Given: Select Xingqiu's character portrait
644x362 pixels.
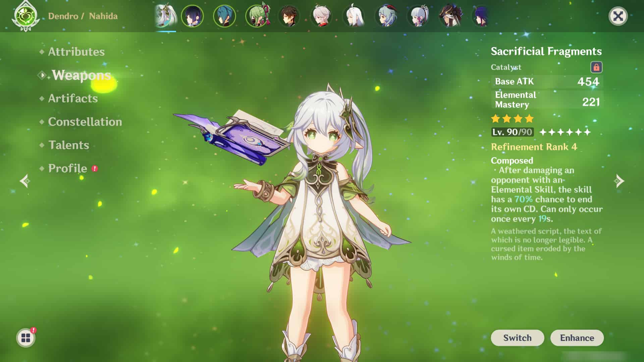Looking at the screenshot, I should (224, 16).
